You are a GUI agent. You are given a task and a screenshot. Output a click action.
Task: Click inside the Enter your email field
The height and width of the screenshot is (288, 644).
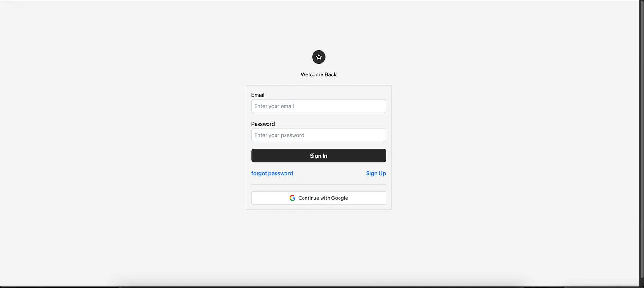pos(318,106)
